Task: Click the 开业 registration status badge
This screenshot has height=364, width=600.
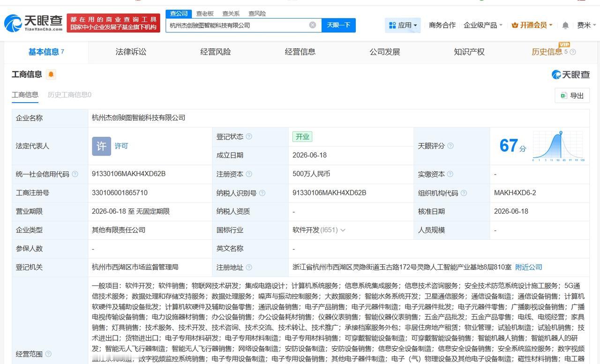Action: click(302, 136)
